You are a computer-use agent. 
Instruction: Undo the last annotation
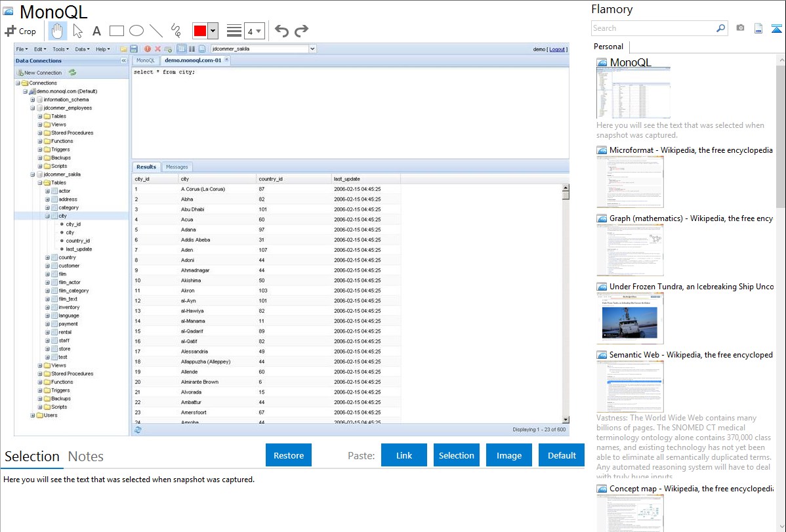point(281,31)
